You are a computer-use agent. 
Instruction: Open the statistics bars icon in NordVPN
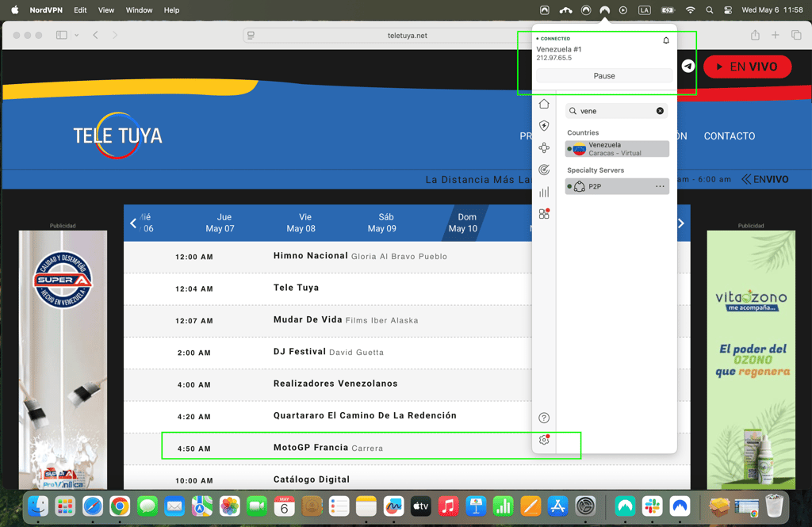[544, 192]
